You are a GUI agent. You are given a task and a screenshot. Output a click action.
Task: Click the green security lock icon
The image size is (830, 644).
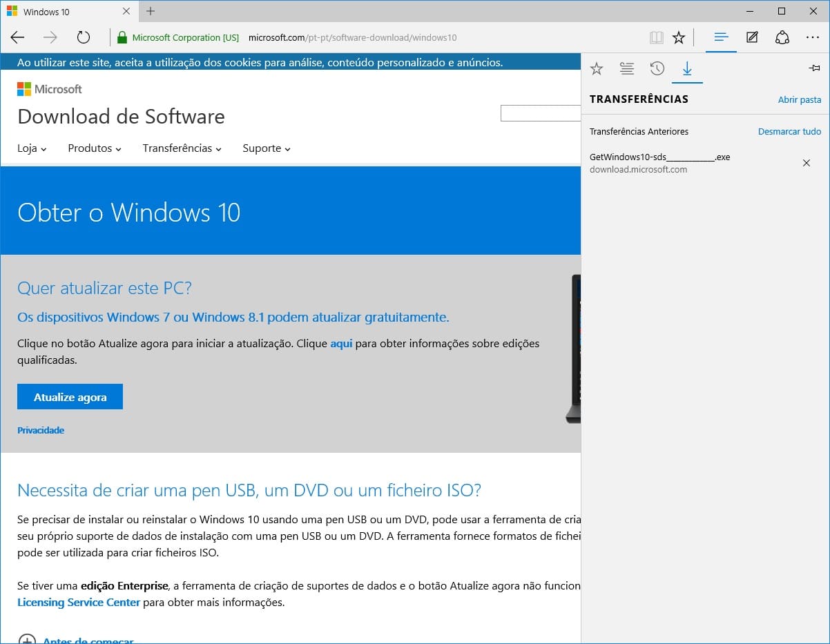point(122,37)
